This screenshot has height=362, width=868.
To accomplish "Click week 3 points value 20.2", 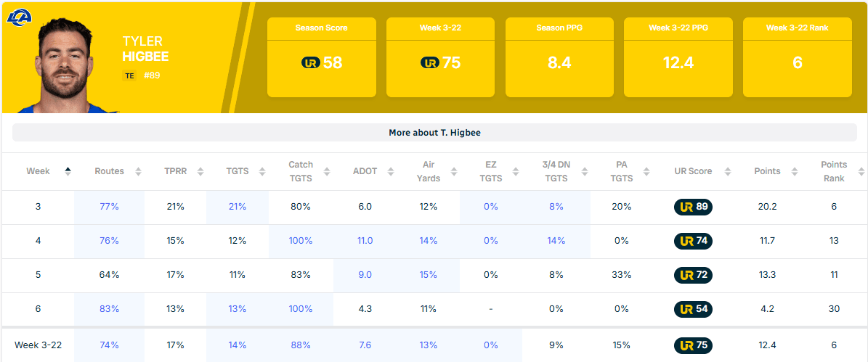I will tap(767, 207).
